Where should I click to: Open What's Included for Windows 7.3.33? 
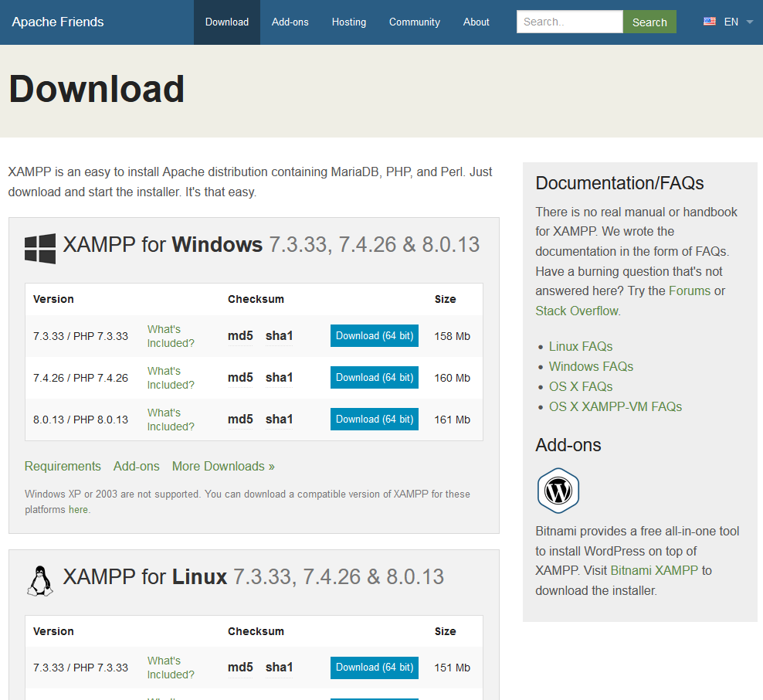171,336
